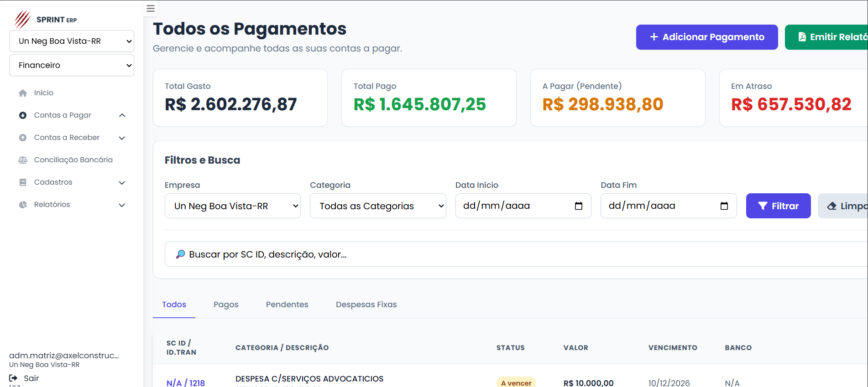Click the search field for SC ID
The width and height of the screenshot is (868, 387).
pyautogui.click(x=502, y=254)
